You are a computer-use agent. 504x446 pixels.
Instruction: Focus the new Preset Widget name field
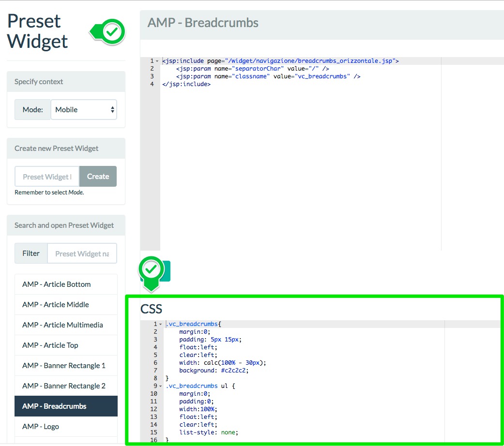tap(47, 177)
